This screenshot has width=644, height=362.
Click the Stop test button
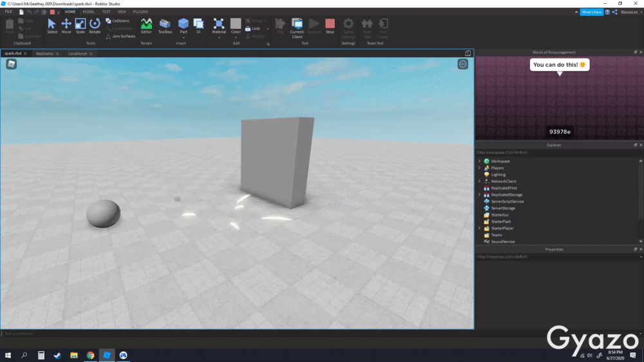330,26
